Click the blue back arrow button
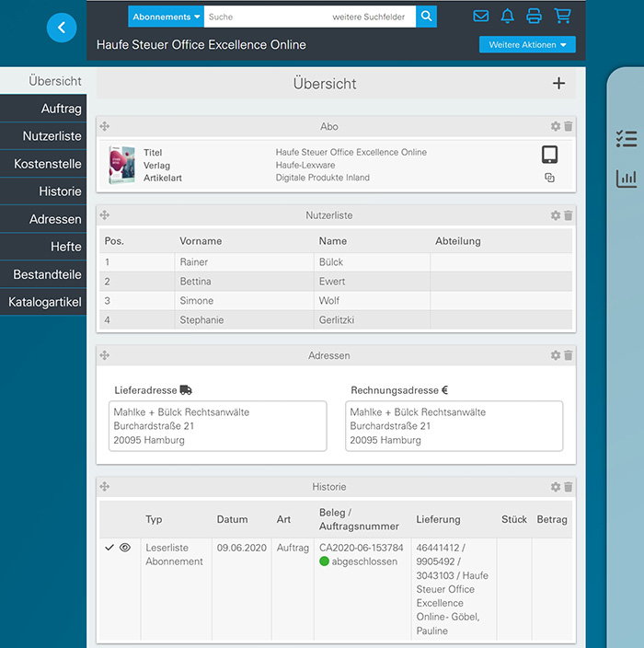Screen dimensions: 644x648 pyautogui.click(x=61, y=28)
